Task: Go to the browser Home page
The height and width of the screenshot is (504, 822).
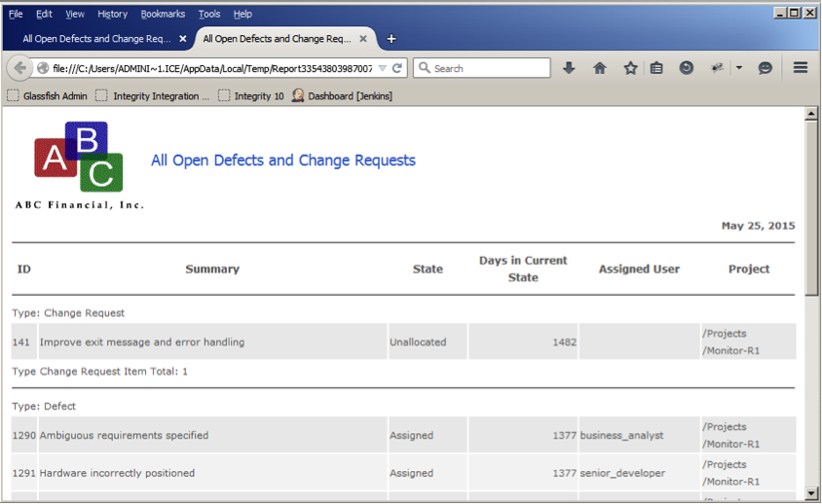Action: coord(600,68)
